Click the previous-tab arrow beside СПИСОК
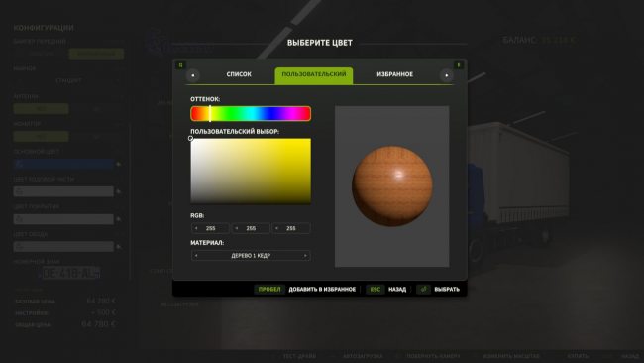Screen dimensions: 644x363 [x=192, y=75]
